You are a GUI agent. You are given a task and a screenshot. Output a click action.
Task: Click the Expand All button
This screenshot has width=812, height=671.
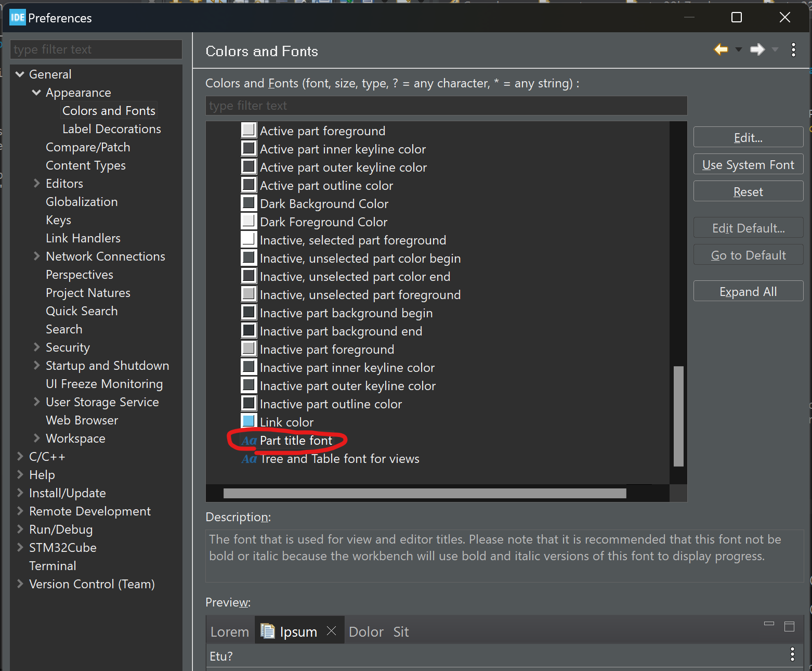pyautogui.click(x=748, y=291)
